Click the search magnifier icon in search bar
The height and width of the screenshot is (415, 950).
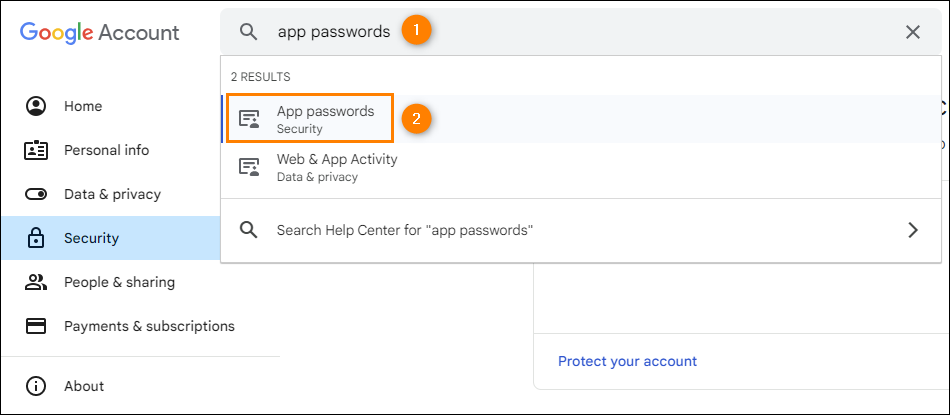click(249, 32)
